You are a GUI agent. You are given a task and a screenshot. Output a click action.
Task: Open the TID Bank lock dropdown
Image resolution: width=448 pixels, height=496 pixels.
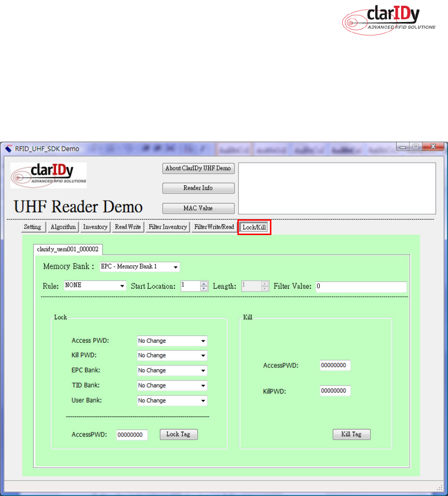click(x=172, y=385)
